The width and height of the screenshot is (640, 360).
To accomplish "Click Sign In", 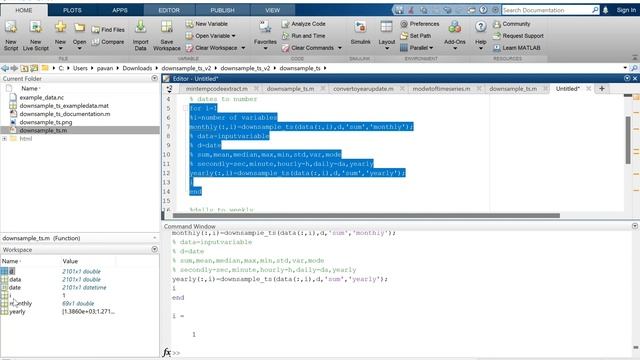I will coord(626,10).
